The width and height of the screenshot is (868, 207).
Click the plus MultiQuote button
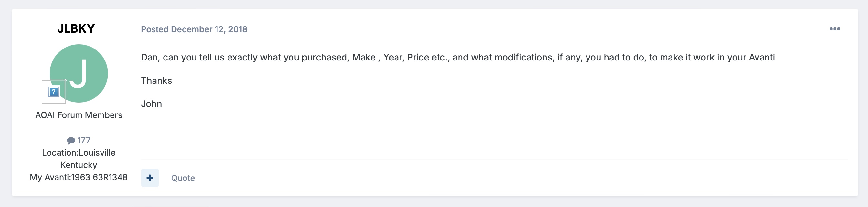pyautogui.click(x=150, y=178)
